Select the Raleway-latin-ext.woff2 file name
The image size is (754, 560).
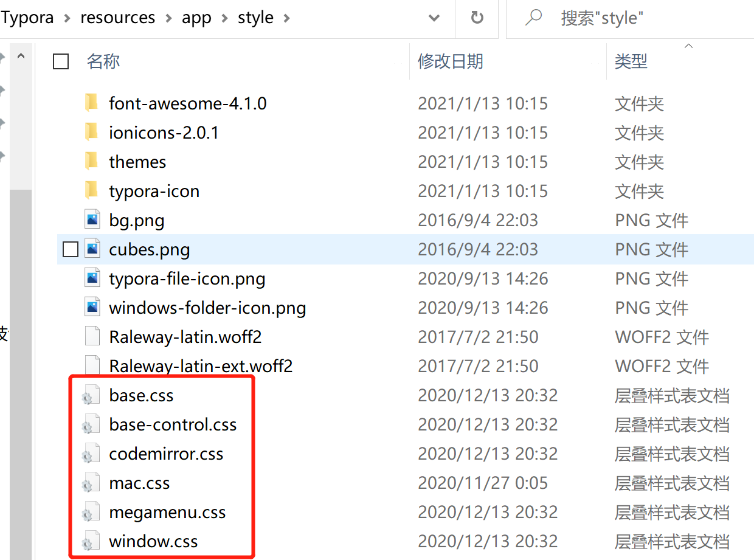[x=201, y=366]
